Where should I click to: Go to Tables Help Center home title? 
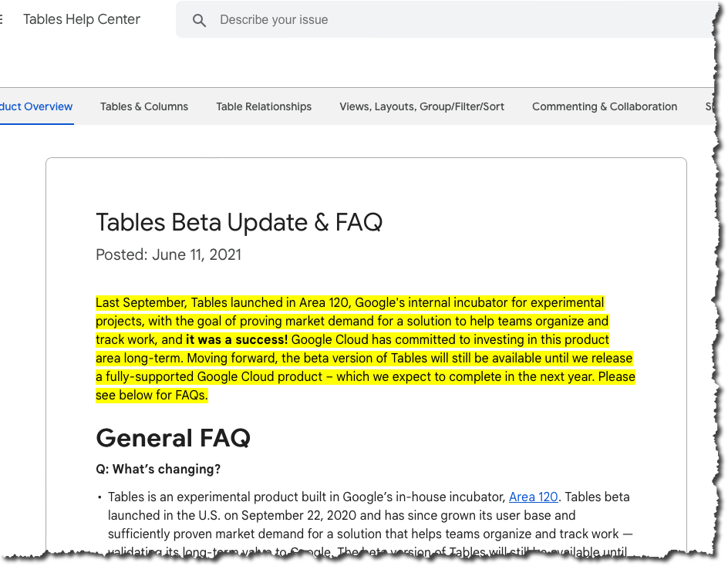[x=82, y=20]
